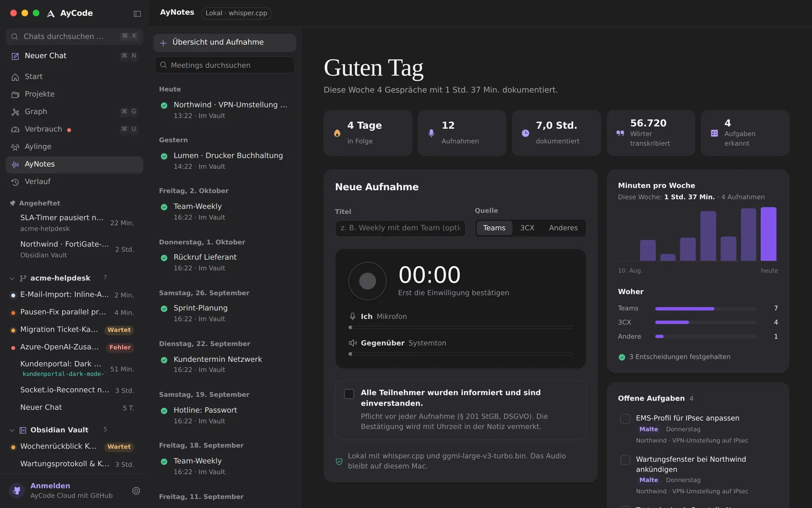The height and width of the screenshot is (508, 812).
Task: Select Teams as the recording source
Action: tap(494, 228)
